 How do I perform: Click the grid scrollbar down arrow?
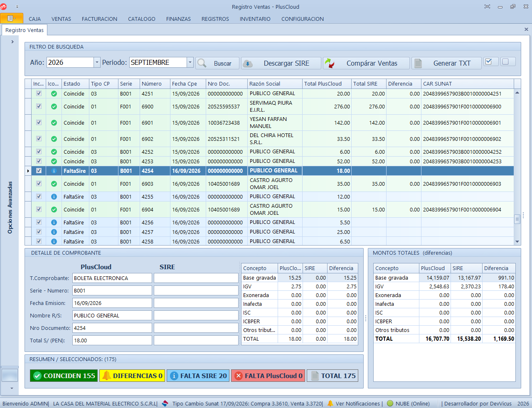[517, 241]
